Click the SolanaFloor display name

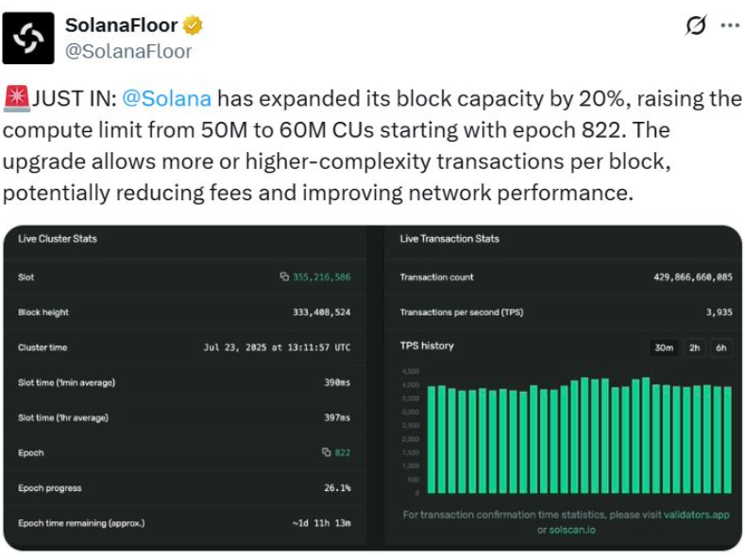(121, 25)
